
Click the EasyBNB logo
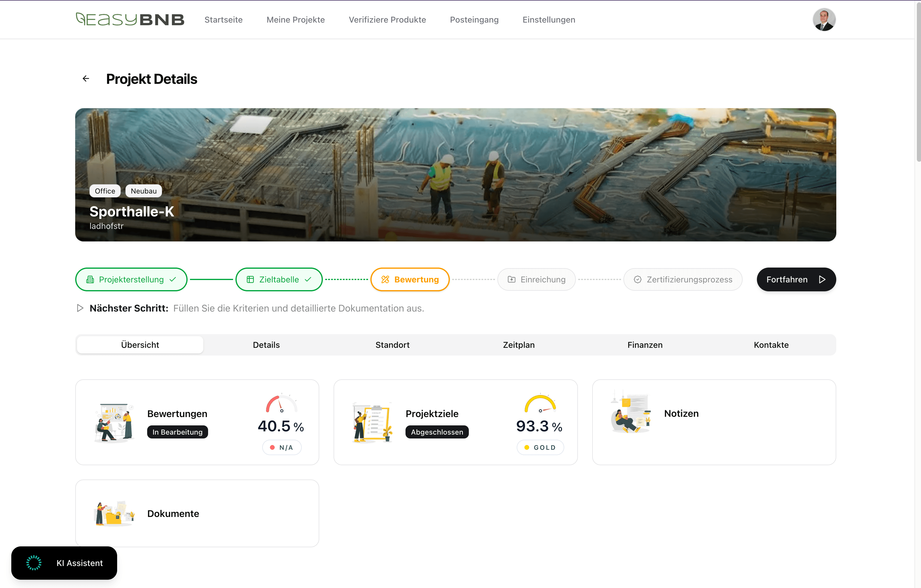click(x=130, y=20)
